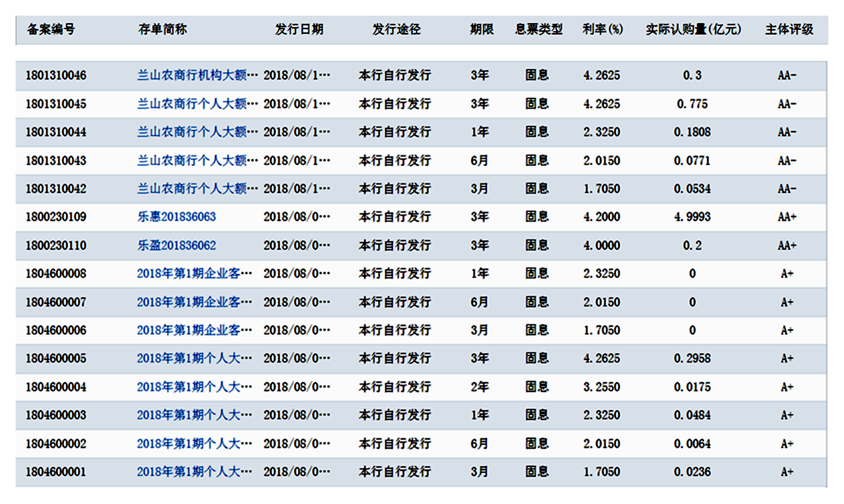Select filing number 1801310045
The width and height of the screenshot is (844, 504).
56,104
